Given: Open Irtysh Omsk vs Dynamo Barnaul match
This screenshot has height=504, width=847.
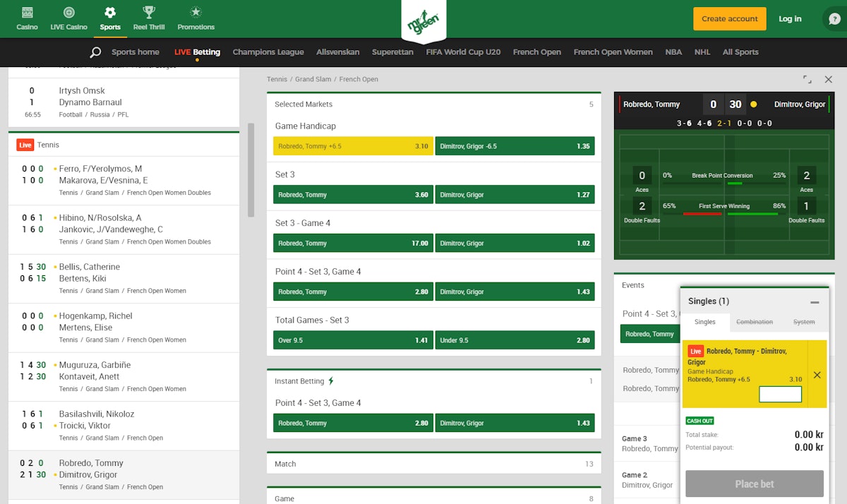Looking at the screenshot, I should 124,102.
